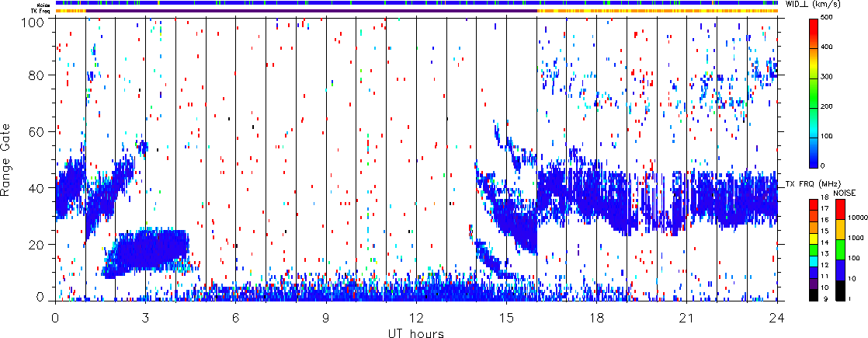Screen dimensions: 868x338
Task: Click the "NOISE" legend title
Action: tap(844, 193)
